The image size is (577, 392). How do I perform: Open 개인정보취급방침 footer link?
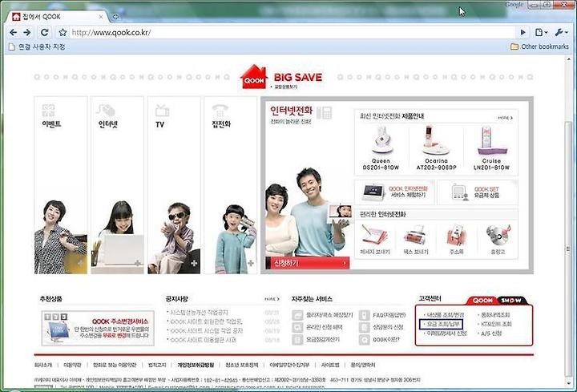(196, 365)
